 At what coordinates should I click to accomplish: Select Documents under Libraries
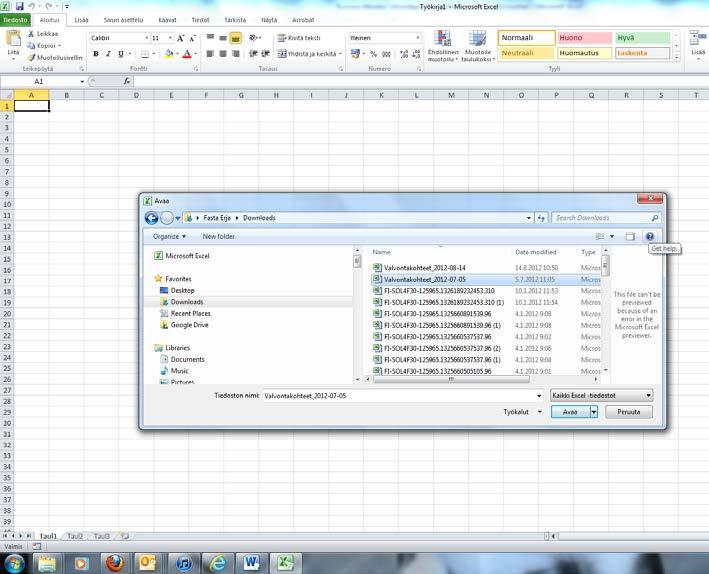click(x=187, y=359)
